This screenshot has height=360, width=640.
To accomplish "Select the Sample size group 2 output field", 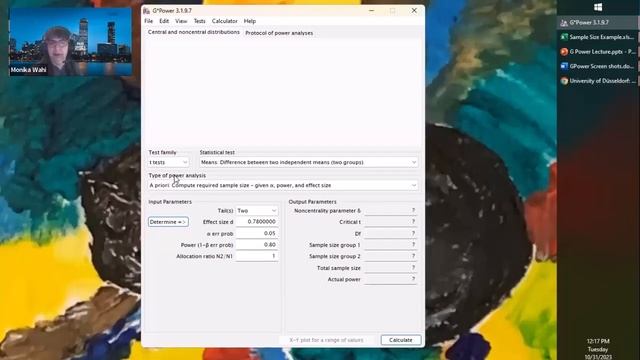I will [x=390, y=256].
